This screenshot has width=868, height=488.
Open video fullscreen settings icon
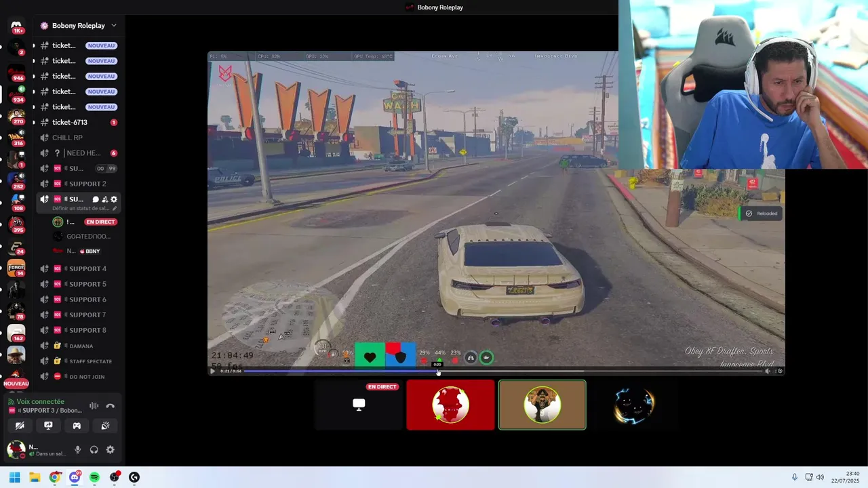coord(780,371)
